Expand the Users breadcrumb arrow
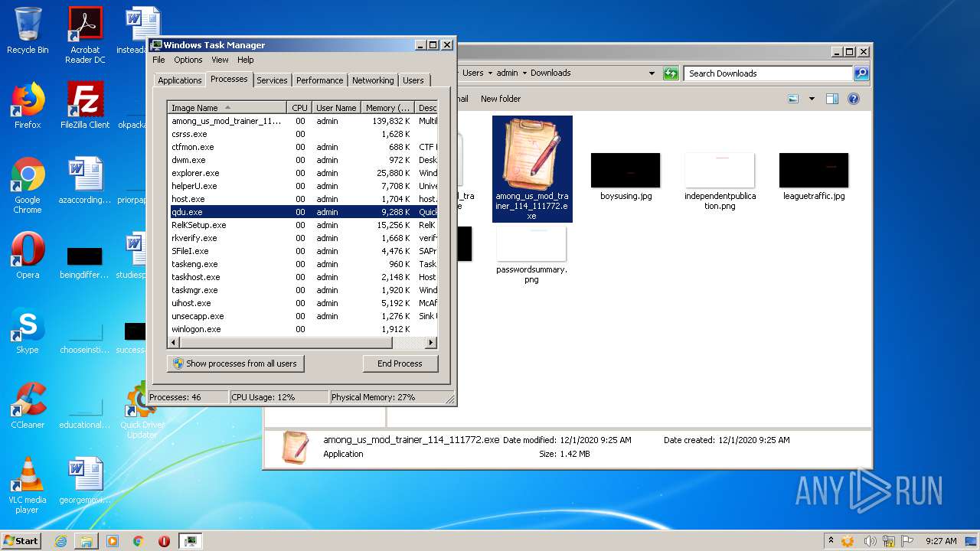The image size is (980, 551). (x=490, y=73)
